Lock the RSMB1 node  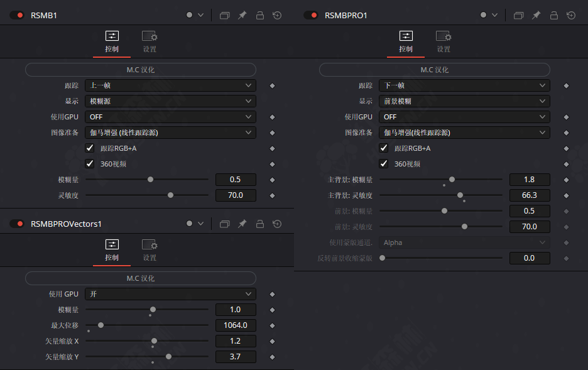pyautogui.click(x=260, y=15)
